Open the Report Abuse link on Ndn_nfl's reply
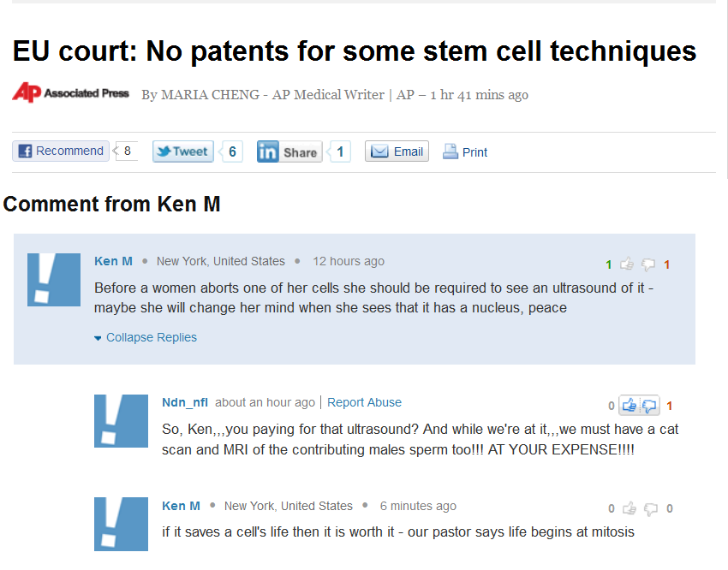 click(364, 402)
